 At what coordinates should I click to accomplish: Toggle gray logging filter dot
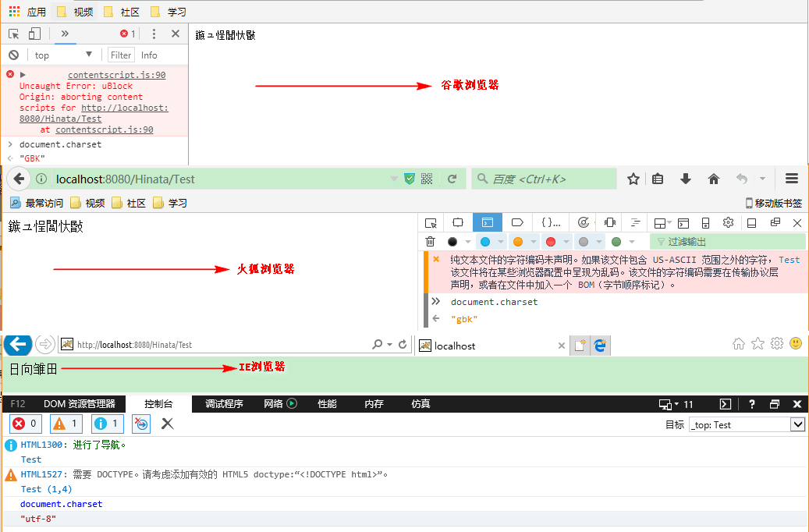[584, 242]
